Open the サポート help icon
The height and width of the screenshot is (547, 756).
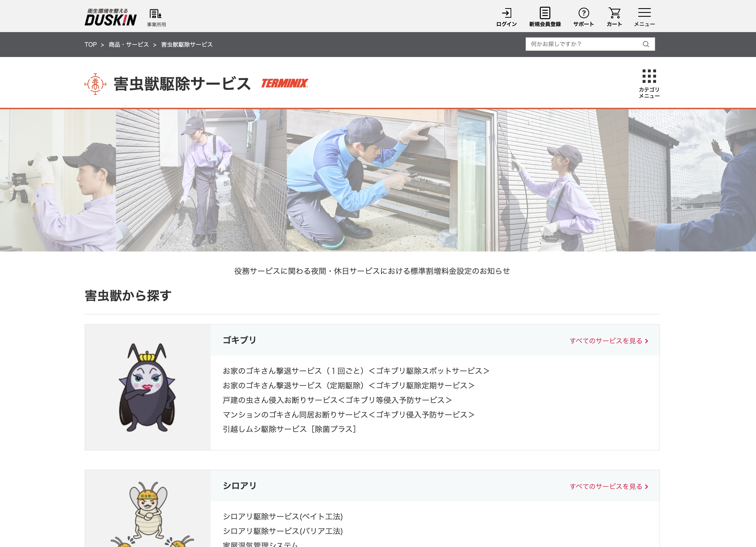click(x=584, y=16)
